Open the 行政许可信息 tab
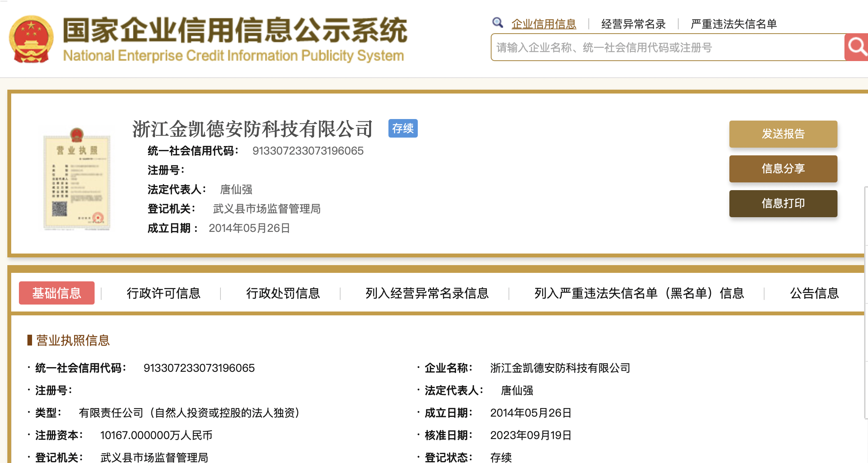Image resolution: width=868 pixels, height=463 pixels. 163,293
